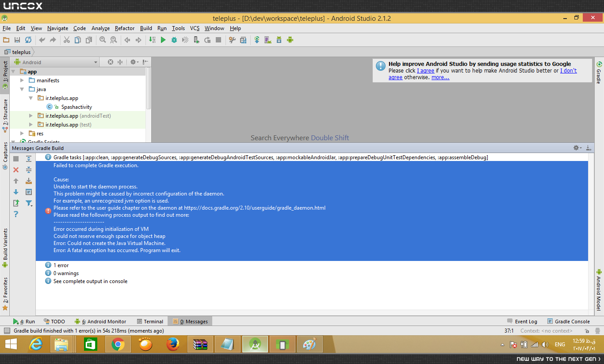Open the Project panel gear settings dropdown
Screen dimensions: 604x364
click(x=134, y=62)
